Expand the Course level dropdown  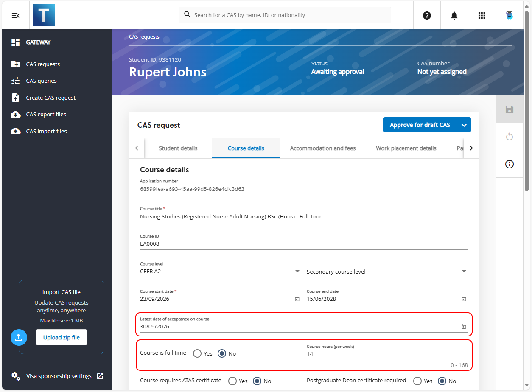(297, 272)
